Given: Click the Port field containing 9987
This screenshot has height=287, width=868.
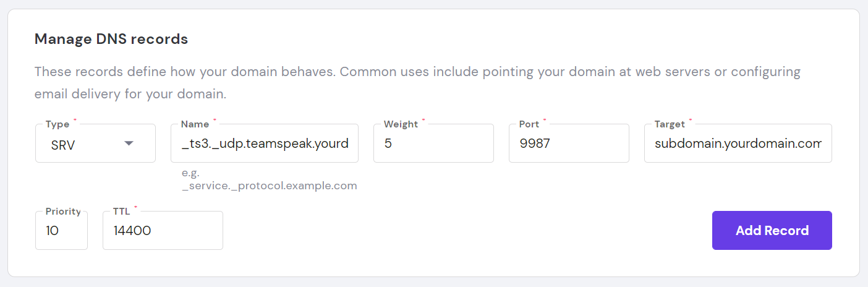Looking at the screenshot, I should [x=568, y=143].
